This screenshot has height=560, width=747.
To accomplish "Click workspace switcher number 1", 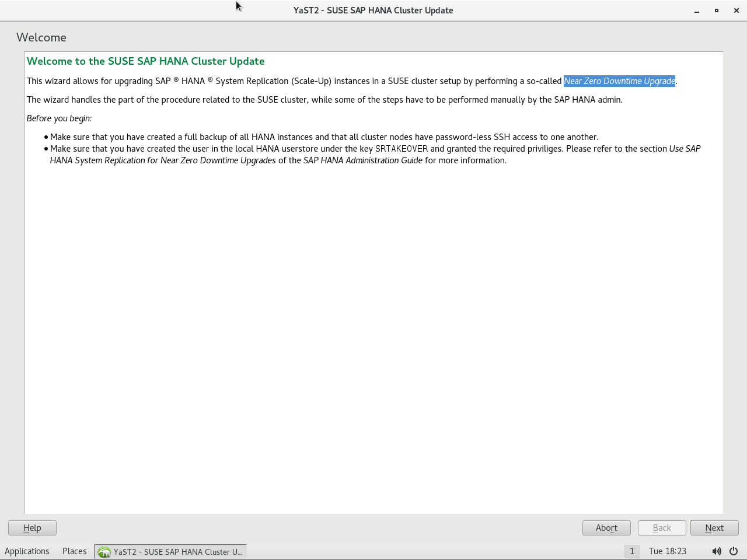I will (631, 551).
